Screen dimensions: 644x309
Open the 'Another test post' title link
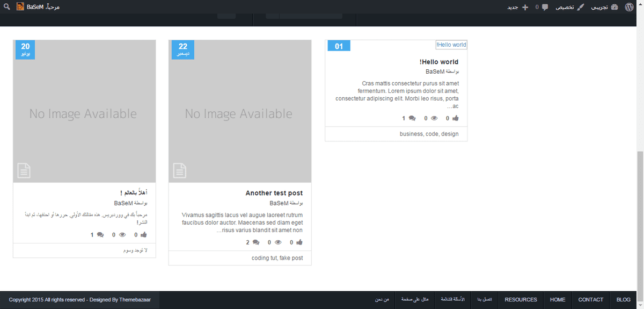coord(274,193)
